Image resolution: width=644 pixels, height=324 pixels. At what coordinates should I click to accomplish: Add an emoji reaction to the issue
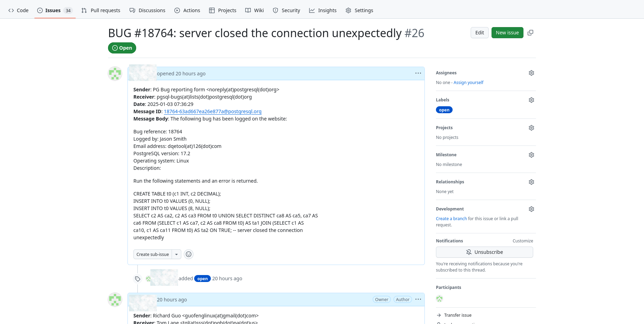(189, 254)
